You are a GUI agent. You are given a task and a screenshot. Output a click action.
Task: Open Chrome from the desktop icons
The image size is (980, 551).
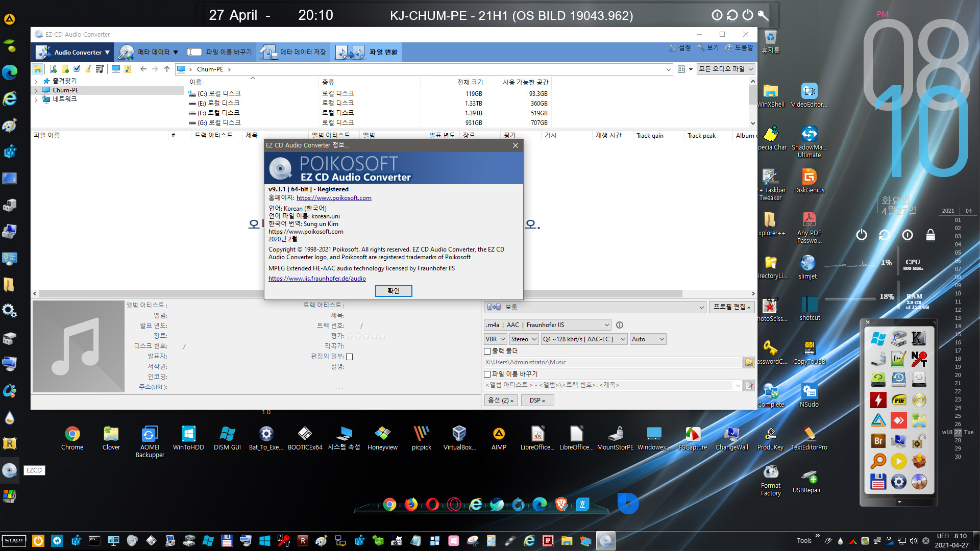(x=72, y=438)
